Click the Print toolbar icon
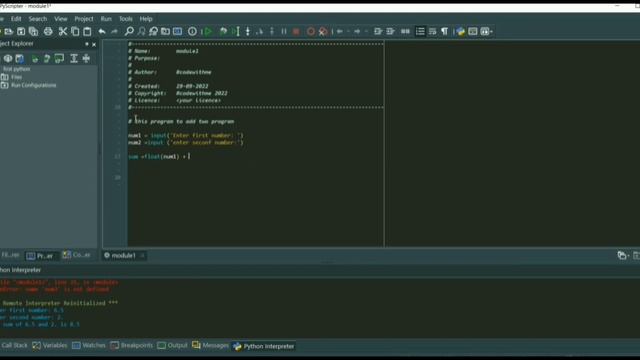This screenshot has height=360, width=640. click(x=48, y=31)
